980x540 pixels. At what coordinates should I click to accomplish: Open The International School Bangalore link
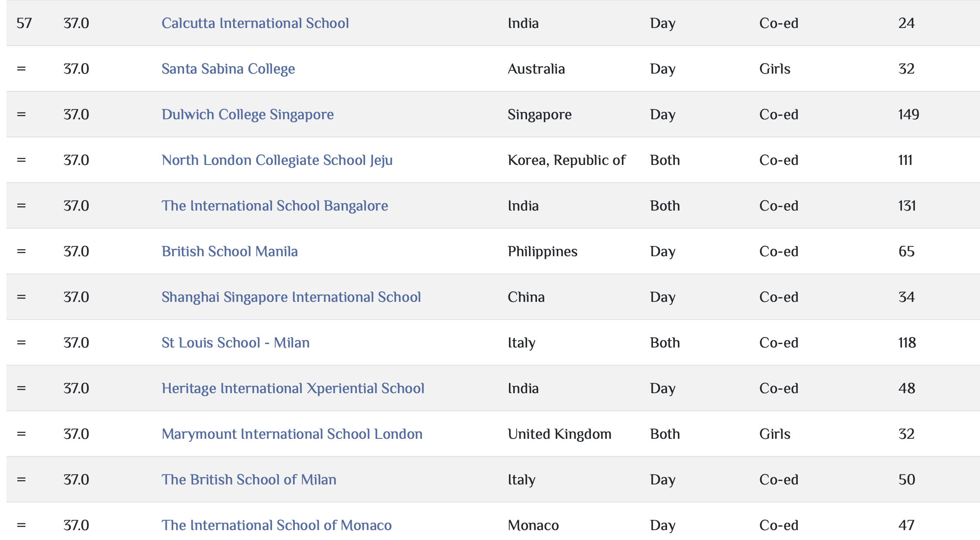click(275, 206)
